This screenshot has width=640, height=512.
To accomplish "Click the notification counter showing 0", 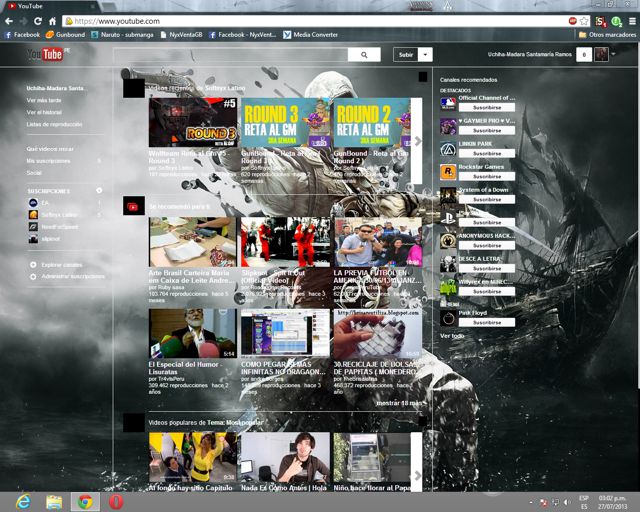I will pyautogui.click(x=584, y=55).
